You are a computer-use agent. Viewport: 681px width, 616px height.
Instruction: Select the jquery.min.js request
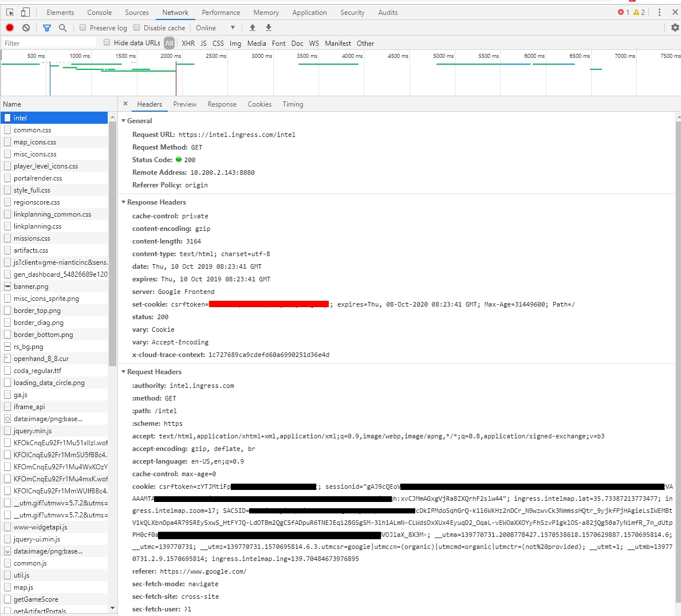[x=54, y=431]
